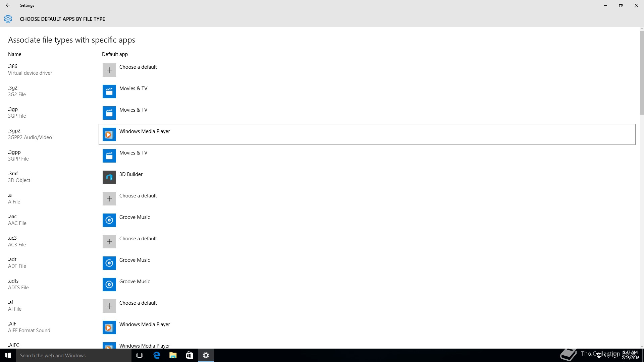Launch Microsoft Edge from the taskbar
Screen dimensions: 644x362
tap(156, 355)
